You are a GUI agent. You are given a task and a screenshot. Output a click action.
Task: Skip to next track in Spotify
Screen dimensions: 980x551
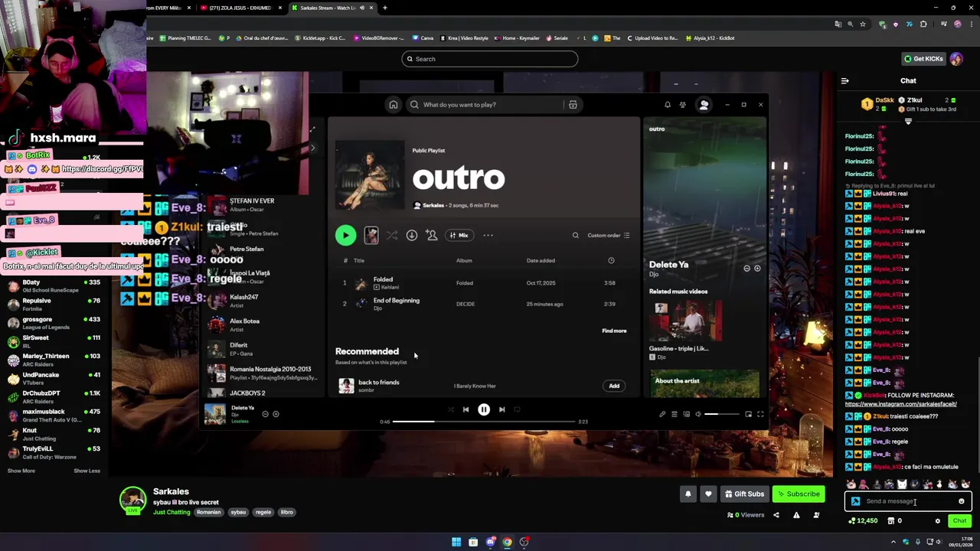(x=501, y=409)
